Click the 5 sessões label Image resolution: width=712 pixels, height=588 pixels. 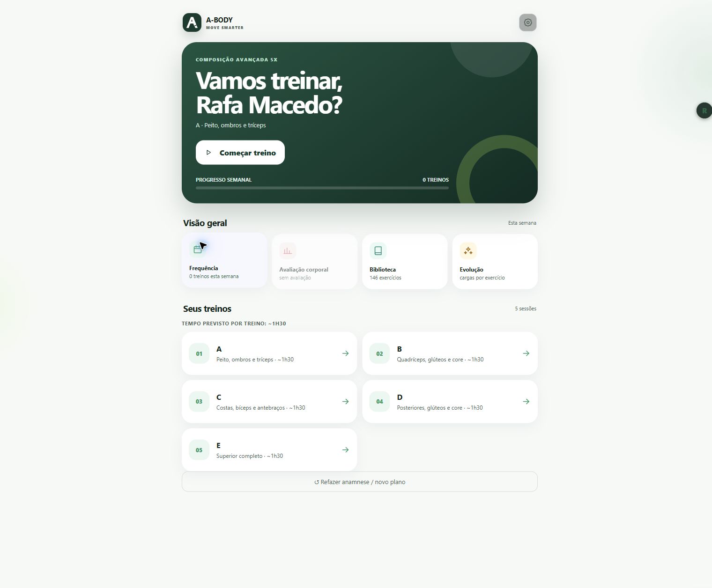click(x=526, y=309)
